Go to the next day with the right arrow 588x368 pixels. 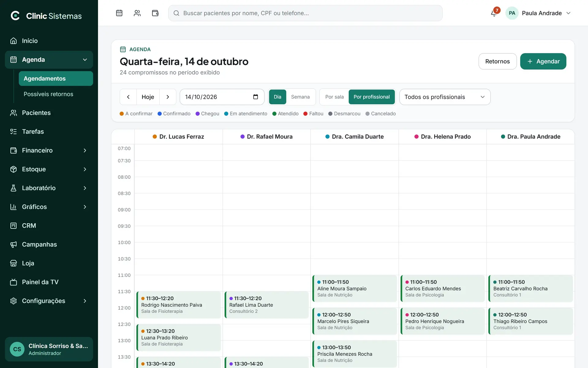point(168,97)
